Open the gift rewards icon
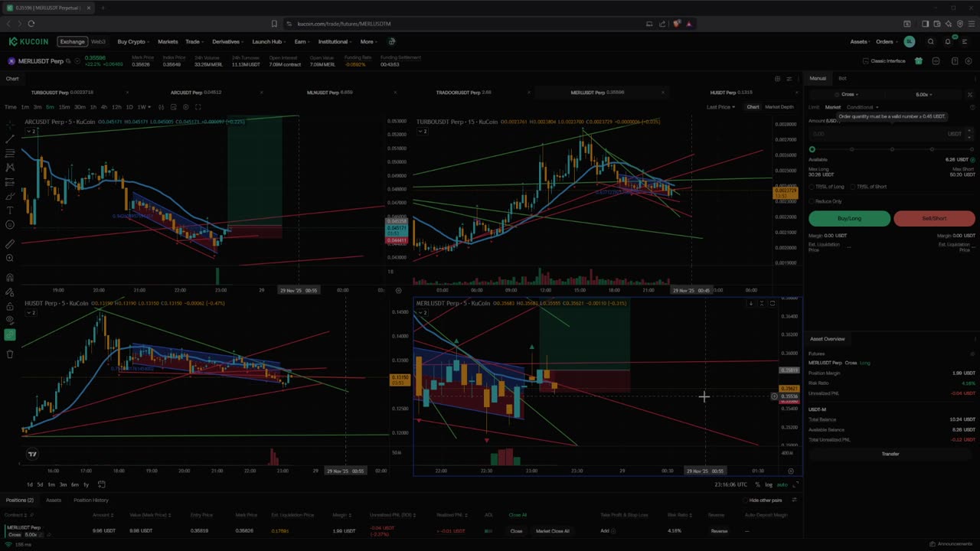 pos(917,61)
